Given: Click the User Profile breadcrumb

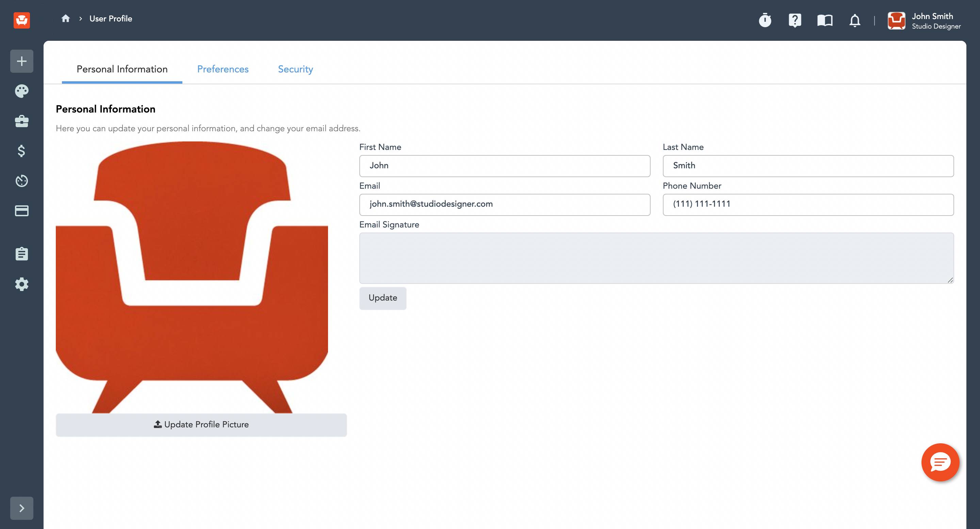Looking at the screenshot, I should pos(111,19).
